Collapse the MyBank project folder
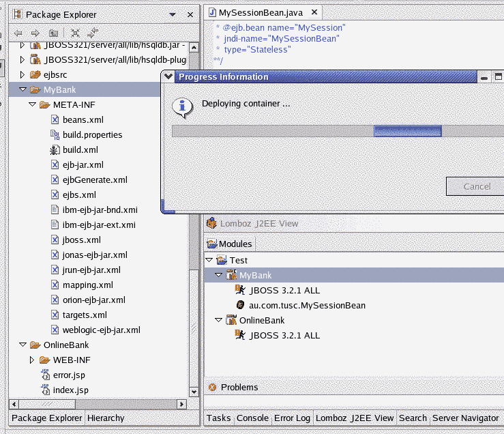This screenshot has height=434, width=504. click(22, 90)
